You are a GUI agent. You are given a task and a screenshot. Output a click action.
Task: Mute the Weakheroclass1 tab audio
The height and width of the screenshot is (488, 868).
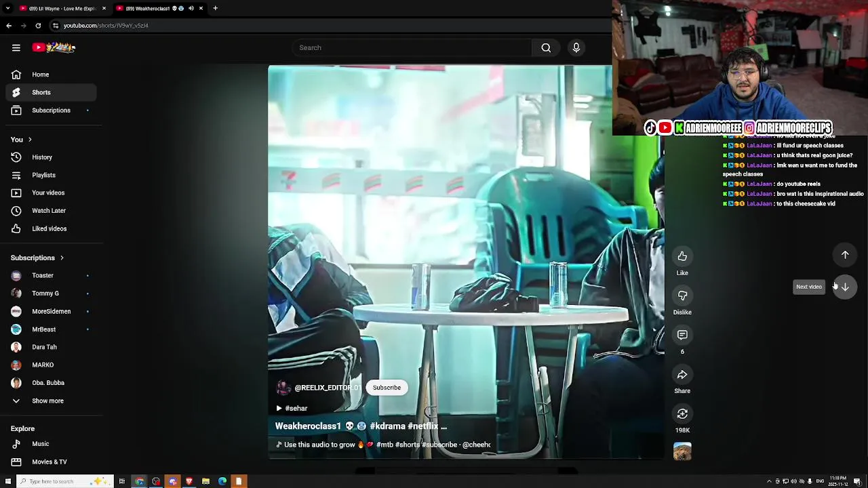pyautogui.click(x=191, y=8)
